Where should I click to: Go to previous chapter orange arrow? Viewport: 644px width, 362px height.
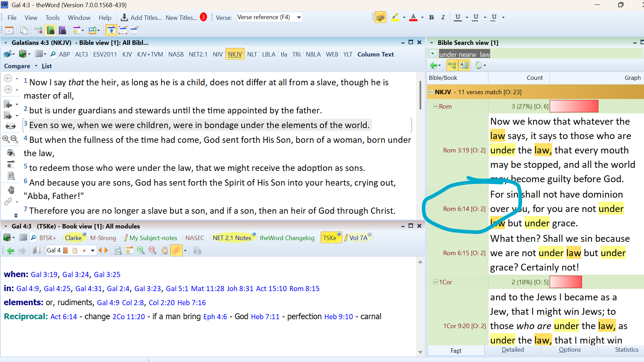click(x=100, y=250)
